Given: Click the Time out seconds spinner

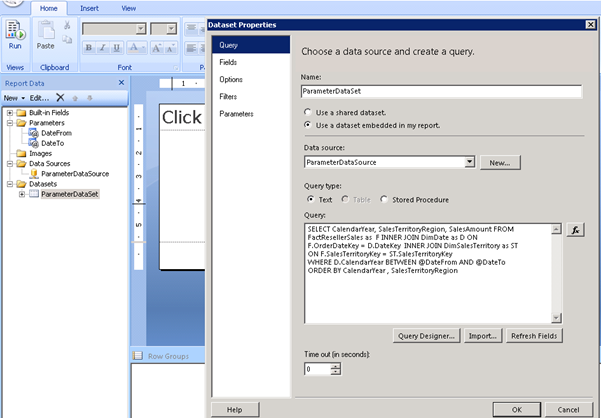Looking at the screenshot, I should click(335, 369).
